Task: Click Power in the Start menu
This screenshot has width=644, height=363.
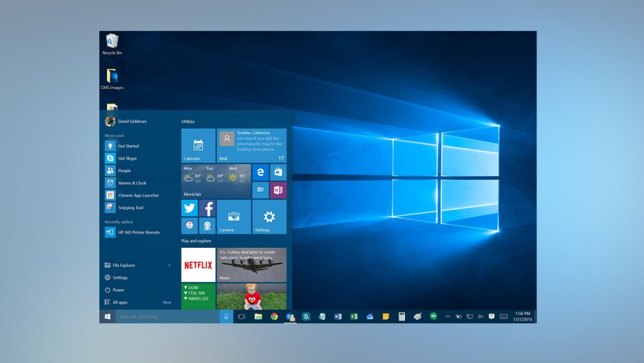Action: tap(119, 290)
